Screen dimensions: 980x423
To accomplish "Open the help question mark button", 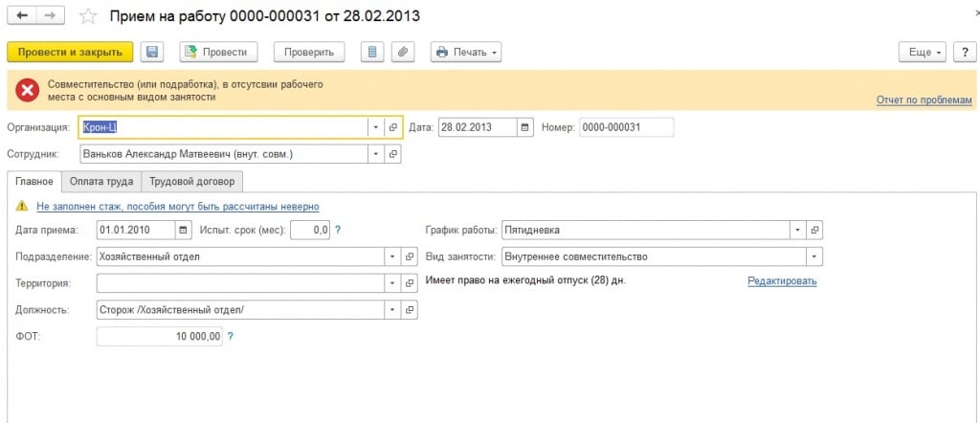I will [965, 53].
